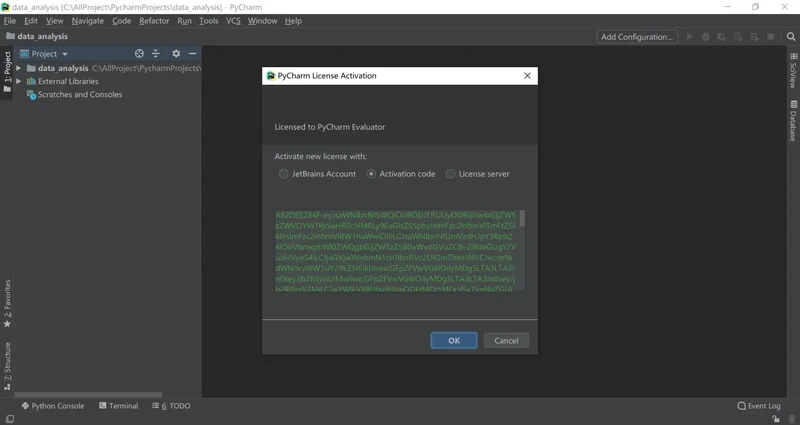This screenshot has height=425, width=800.
Task: Hide the Project panel with minus icon
Action: tap(193, 54)
